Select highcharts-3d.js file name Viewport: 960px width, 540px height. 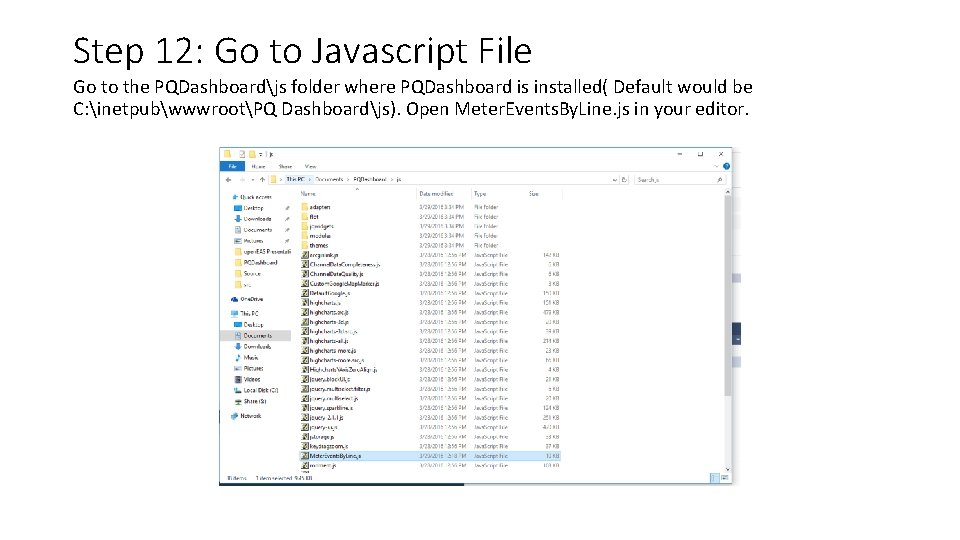(x=329, y=322)
